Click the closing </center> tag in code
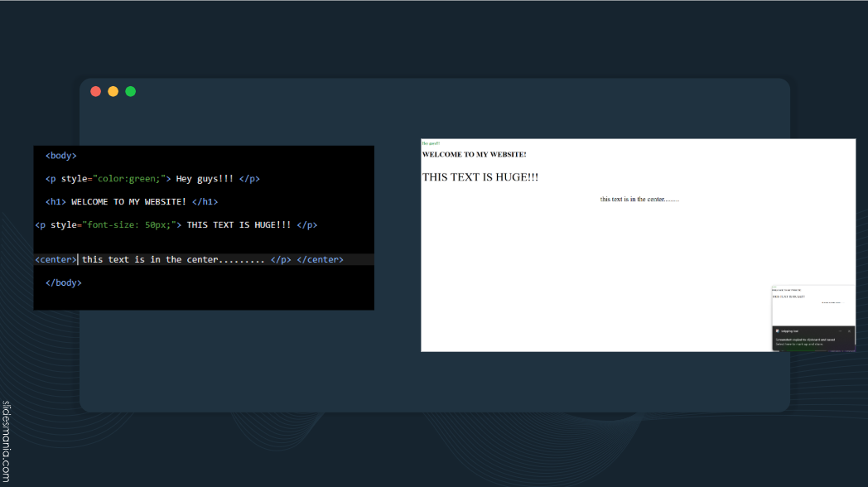The image size is (868, 487). click(x=320, y=259)
